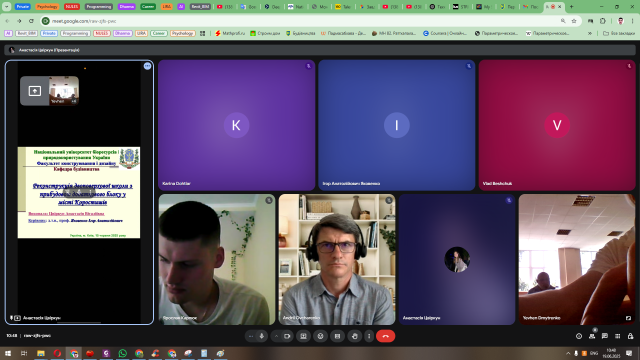Show the participants people panel
Viewport: 640px width, 360px height.
(x=592, y=336)
